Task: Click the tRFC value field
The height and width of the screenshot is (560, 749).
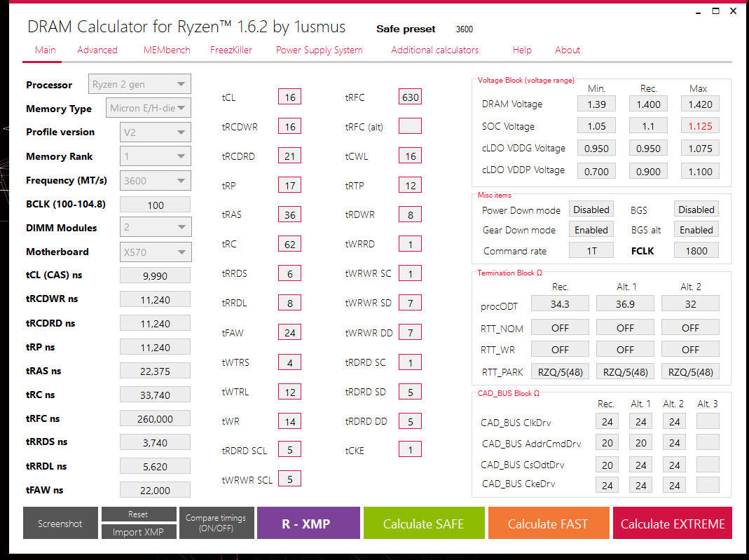Action: coord(411,97)
